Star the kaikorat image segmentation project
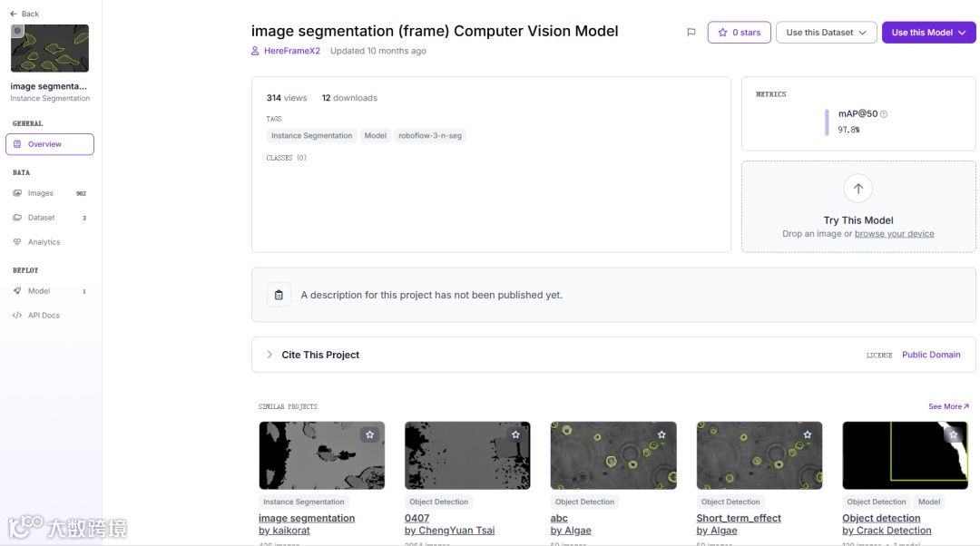The height and width of the screenshot is (546, 980). pos(370,435)
